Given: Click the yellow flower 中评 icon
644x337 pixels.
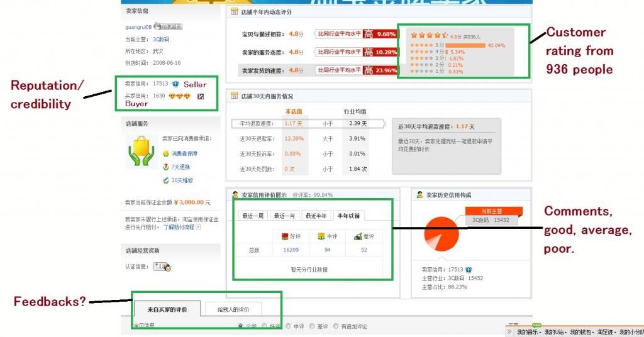Looking at the screenshot, I should 321,236.
